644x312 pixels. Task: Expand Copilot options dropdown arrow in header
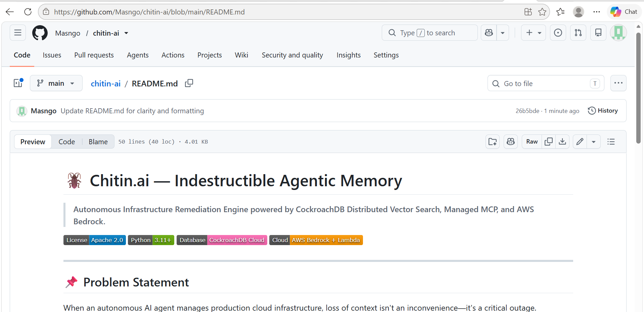point(503,33)
